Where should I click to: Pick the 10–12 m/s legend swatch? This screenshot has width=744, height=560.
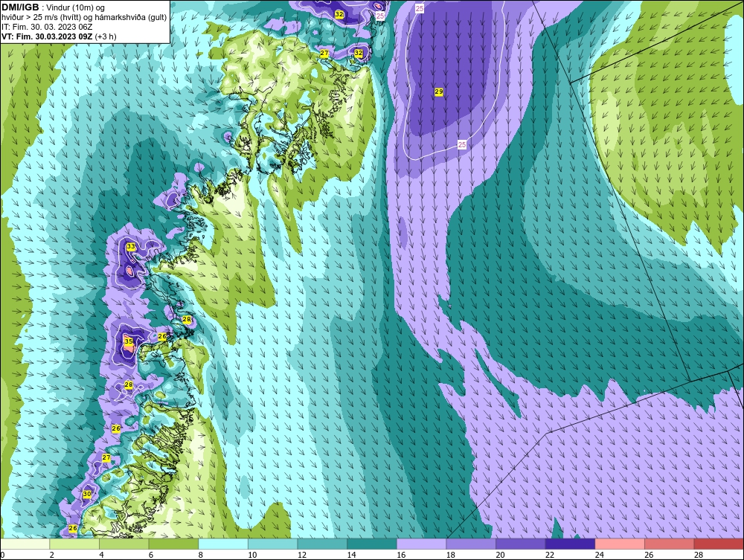point(272,544)
